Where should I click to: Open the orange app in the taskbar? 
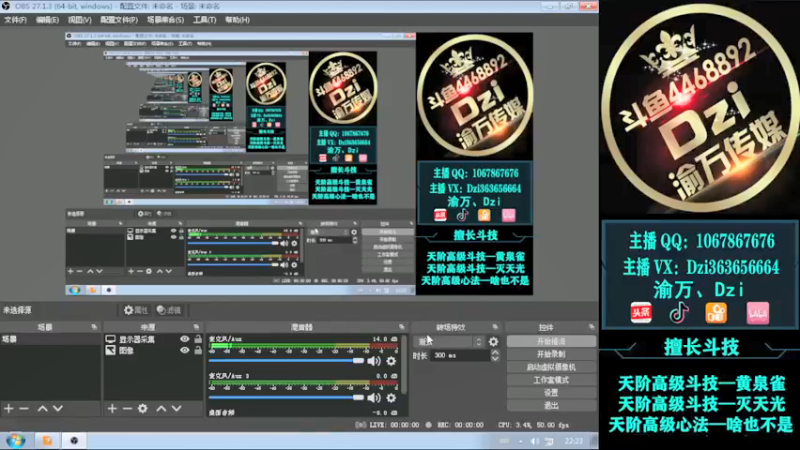pyautogui.click(x=47, y=441)
